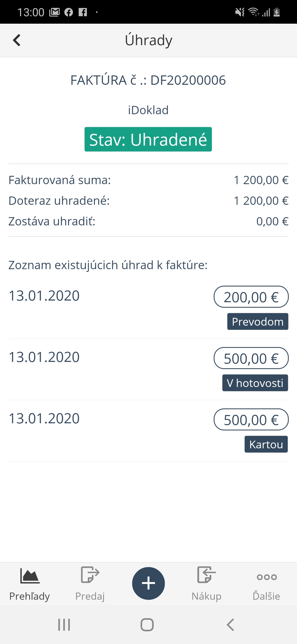The image size is (297, 644).
Task: Tap the V hotovosti payment tag
Action: pos(255,383)
